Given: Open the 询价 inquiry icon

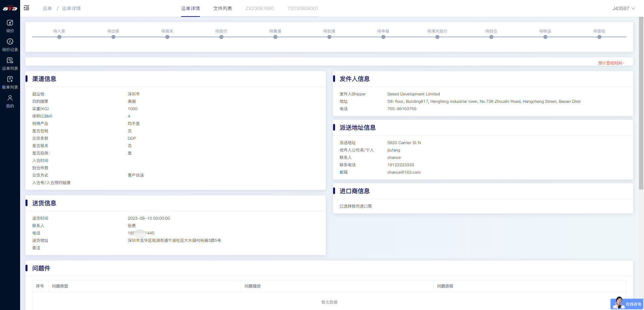Looking at the screenshot, I should point(10,23).
